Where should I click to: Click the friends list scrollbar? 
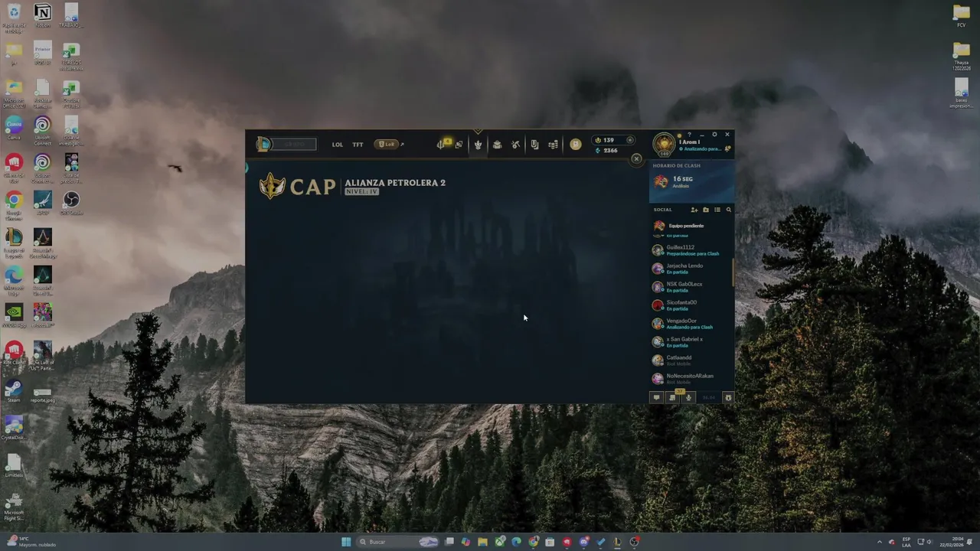(733, 272)
